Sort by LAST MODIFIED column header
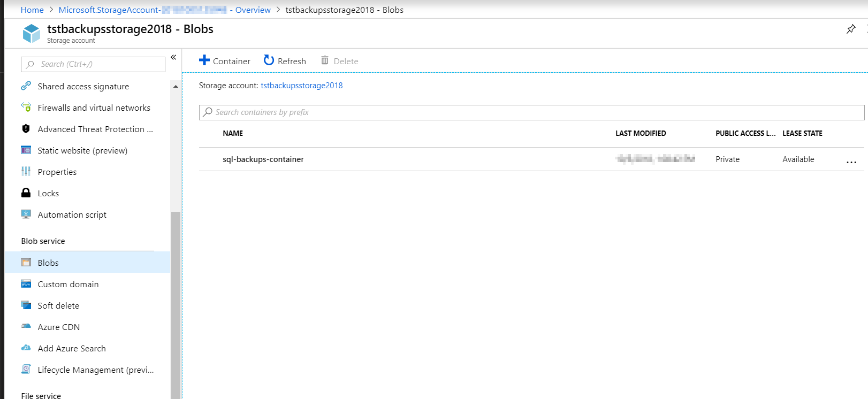This screenshot has height=399, width=868. coord(641,133)
